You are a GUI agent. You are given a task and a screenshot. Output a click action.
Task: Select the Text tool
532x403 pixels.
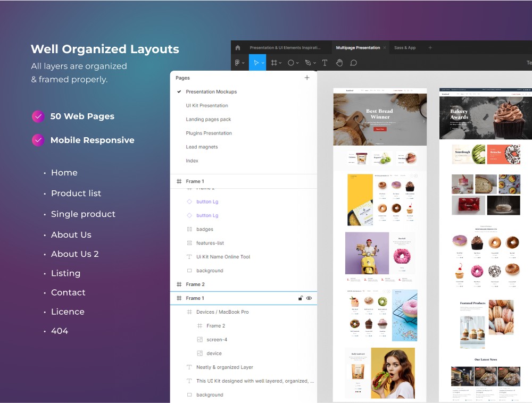pyautogui.click(x=325, y=63)
